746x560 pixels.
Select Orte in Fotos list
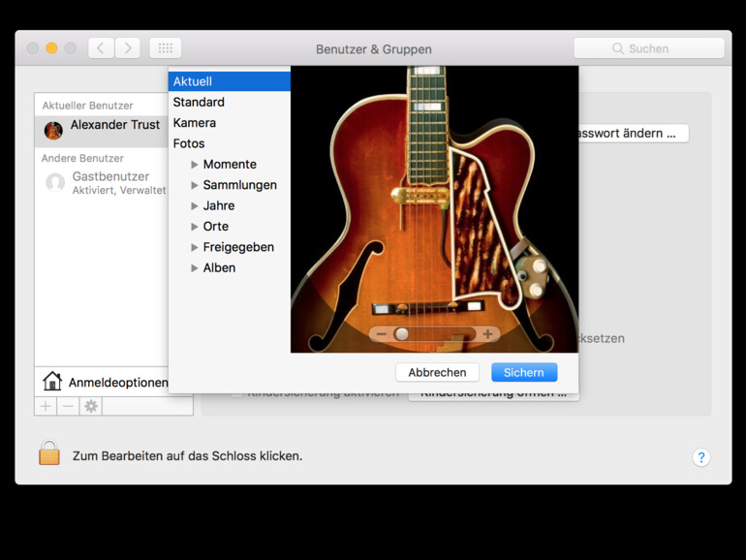click(x=215, y=227)
